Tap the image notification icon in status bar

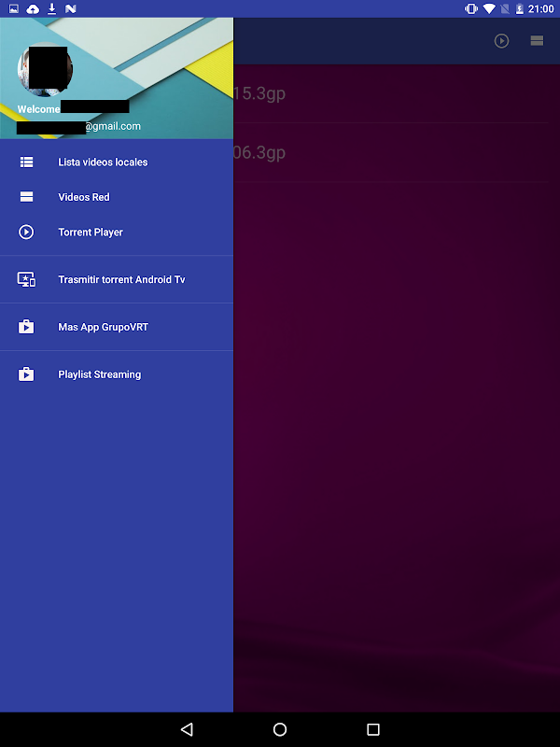tap(14, 8)
